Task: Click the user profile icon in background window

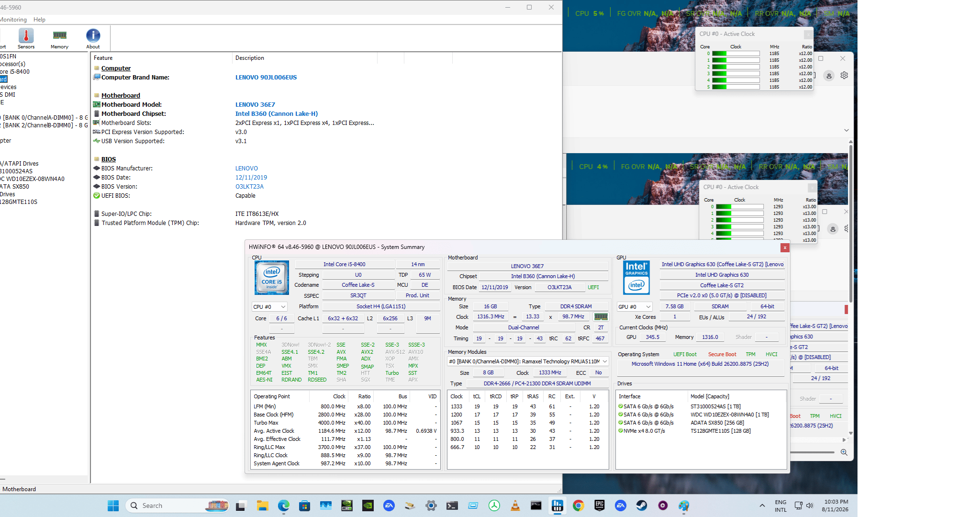Action: 829,76
